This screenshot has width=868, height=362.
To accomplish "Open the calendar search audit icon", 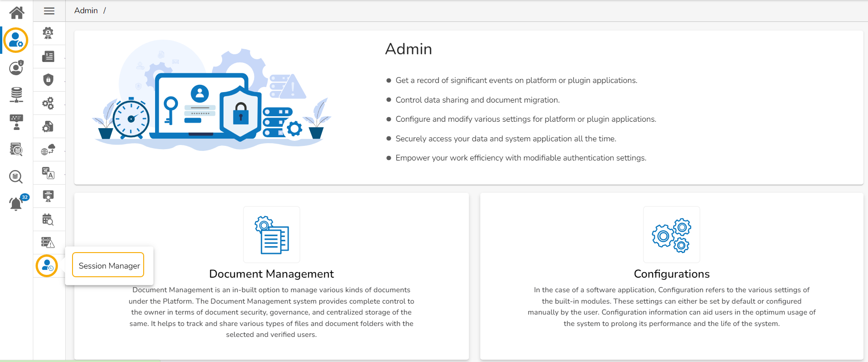I will [x=48, y=219].
